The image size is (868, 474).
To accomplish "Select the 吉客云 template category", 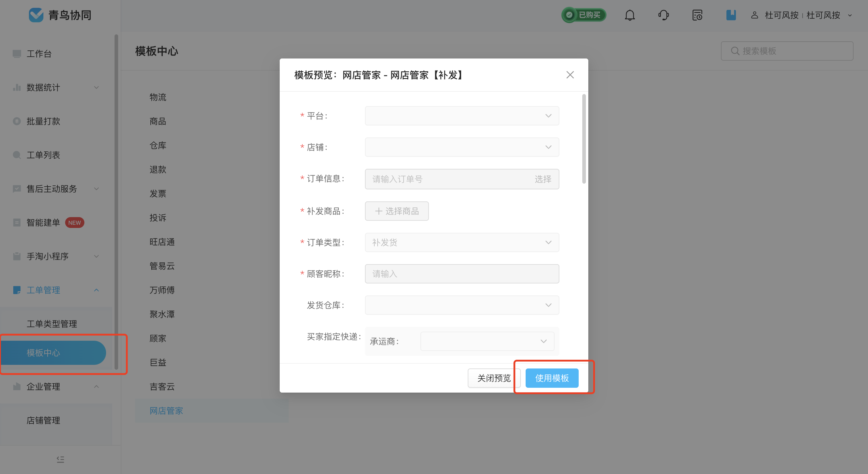I will click(162, 386).
